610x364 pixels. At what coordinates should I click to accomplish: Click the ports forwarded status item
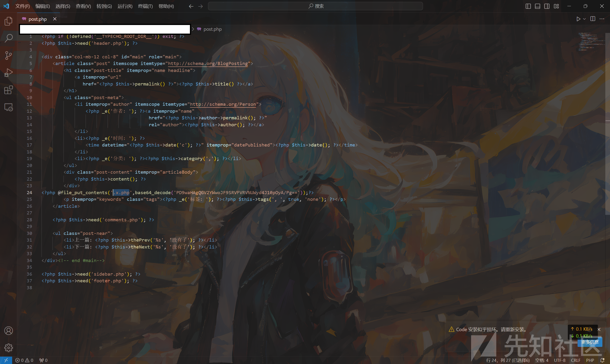43,360
